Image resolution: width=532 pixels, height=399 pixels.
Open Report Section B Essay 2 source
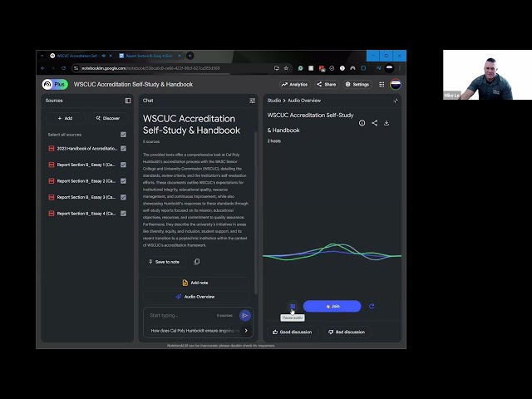click(86, 181)
